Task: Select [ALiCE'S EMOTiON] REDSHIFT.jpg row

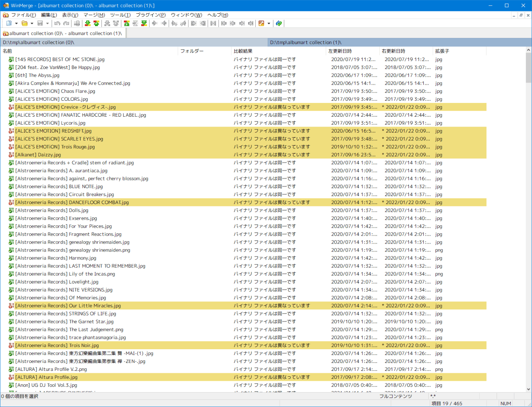Action: [x=243, y=131]
